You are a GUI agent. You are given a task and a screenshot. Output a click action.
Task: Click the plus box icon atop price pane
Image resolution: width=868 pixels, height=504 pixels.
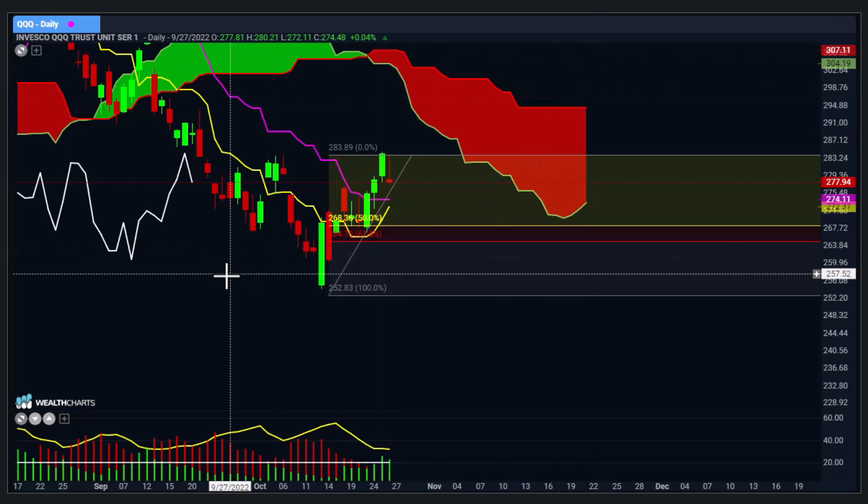tap(36, 51)
